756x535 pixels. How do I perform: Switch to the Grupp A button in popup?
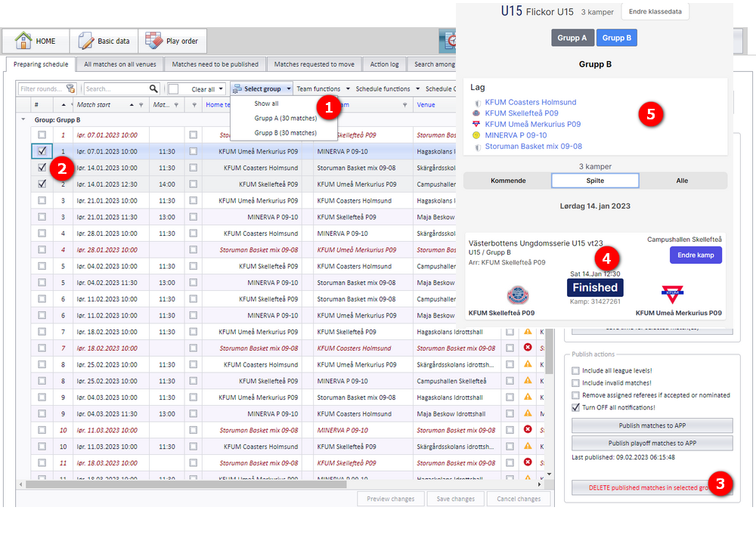tap(572, 38)
